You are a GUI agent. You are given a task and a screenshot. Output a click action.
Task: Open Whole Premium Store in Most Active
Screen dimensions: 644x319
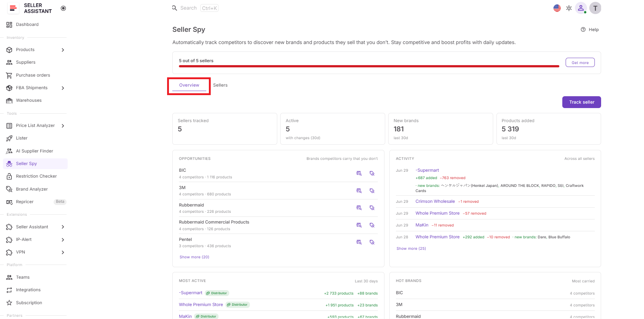click(x=201, y=305)
